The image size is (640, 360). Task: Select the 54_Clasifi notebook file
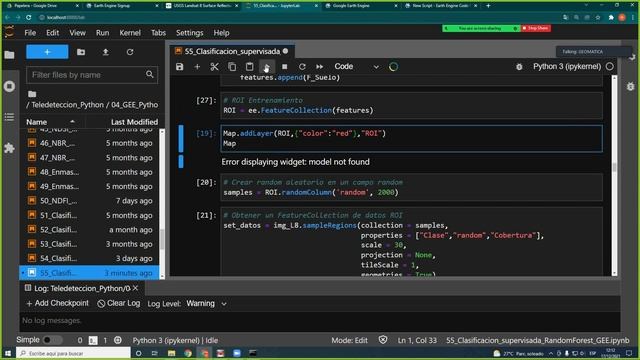(90, 258)
